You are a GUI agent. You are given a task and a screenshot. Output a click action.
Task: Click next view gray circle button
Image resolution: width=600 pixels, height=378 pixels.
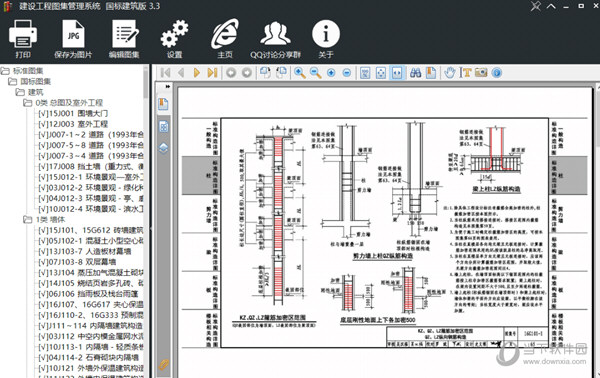[x=247, y=73]
